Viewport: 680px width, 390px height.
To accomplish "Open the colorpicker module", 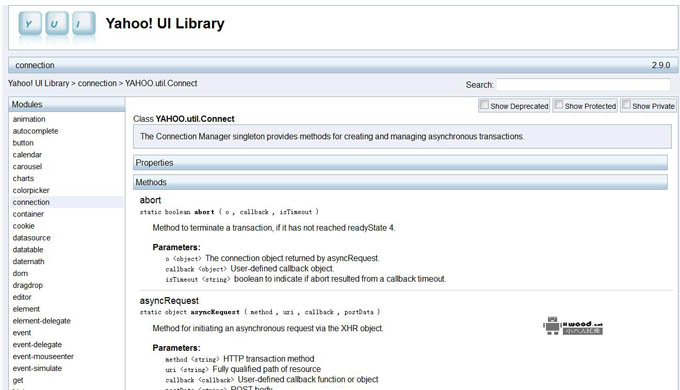I will pos(31,190).
